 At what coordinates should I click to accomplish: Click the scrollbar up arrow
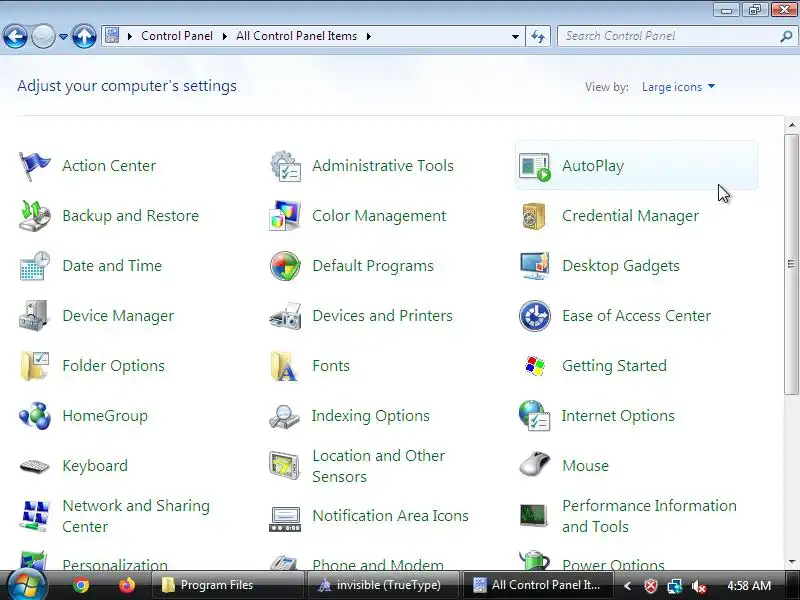pos(792,125)
